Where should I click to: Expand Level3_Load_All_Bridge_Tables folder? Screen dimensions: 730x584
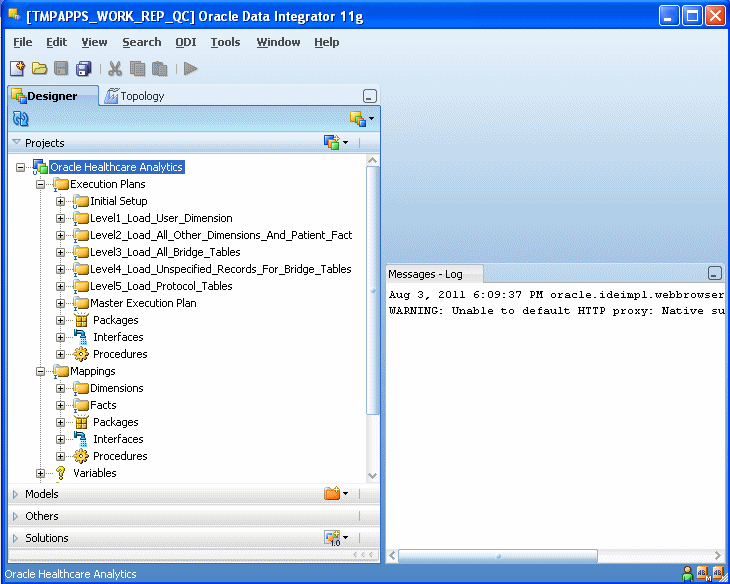(61, 252)
